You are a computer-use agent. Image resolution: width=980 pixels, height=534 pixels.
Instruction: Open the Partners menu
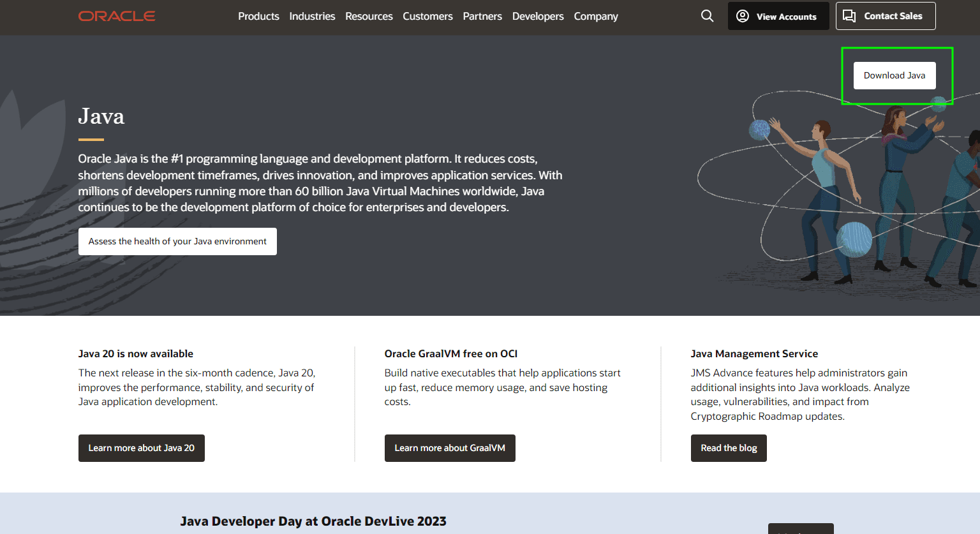482,16
